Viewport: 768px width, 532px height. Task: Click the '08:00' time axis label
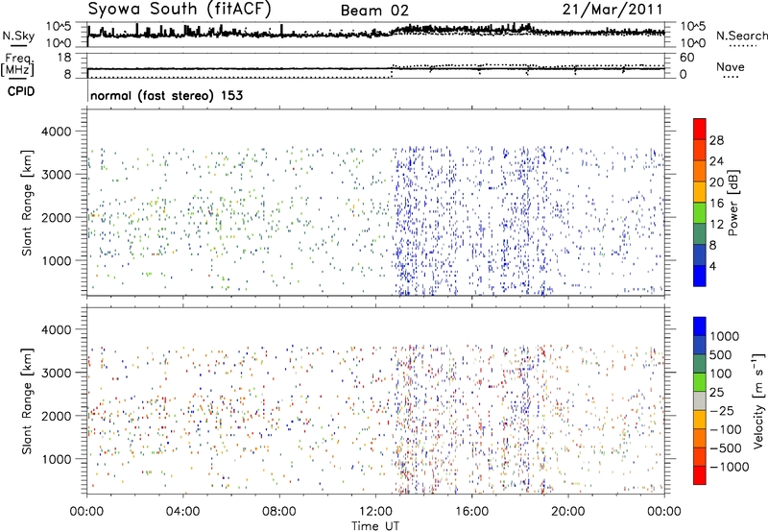279,512
